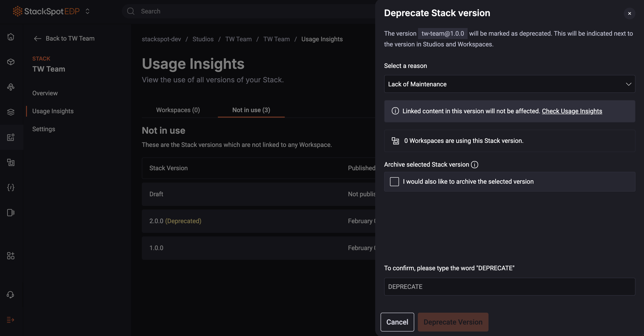The height and width of the screenshot is (336, 644).
Task: Open the cube icon in sidebar
Action: 11,62
